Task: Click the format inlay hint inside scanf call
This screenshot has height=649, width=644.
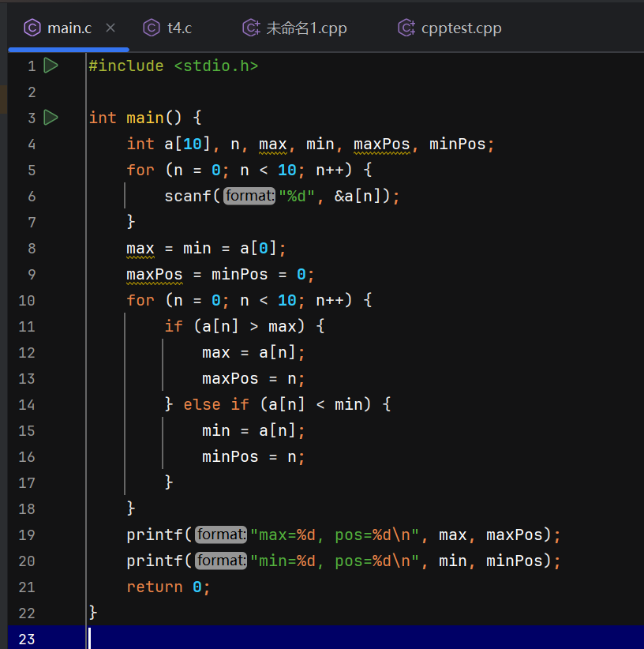Action: pyautogui.click(x=249, y=195)
